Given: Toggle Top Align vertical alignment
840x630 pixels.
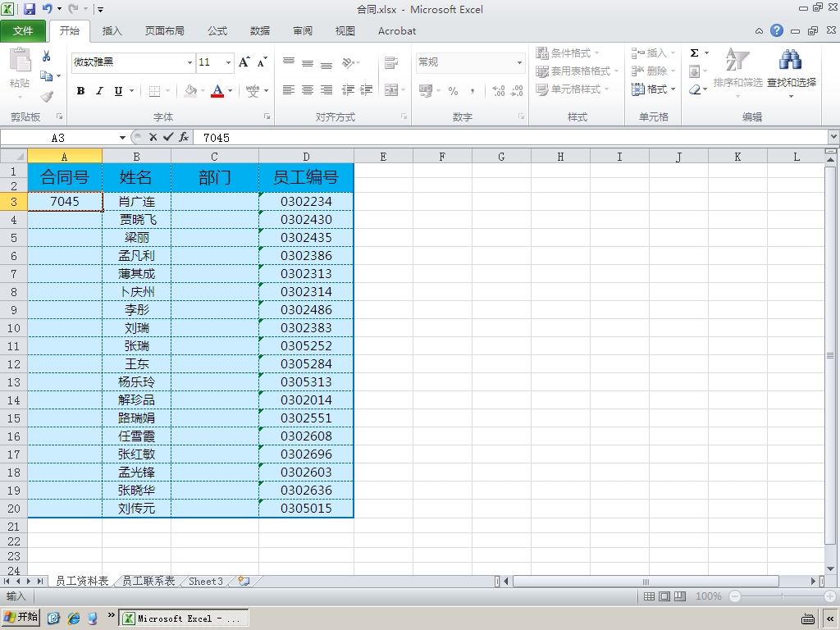Looking at the screenshot, I should (x=289, y=62).
